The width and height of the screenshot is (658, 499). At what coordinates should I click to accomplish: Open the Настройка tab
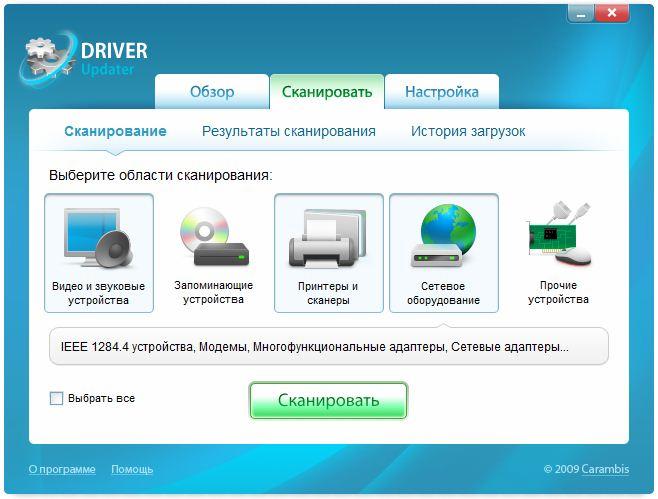click(x=441, y=92)
